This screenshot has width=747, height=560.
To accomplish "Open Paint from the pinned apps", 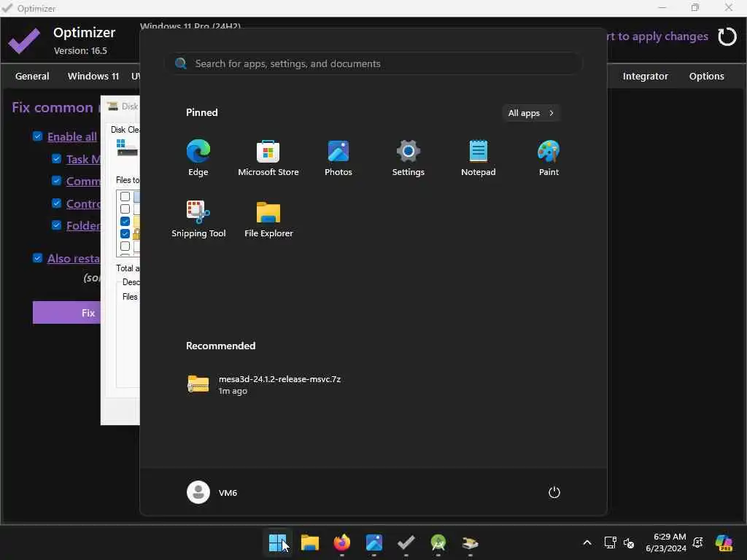I will pyautogui.click(x=549, y=157).
